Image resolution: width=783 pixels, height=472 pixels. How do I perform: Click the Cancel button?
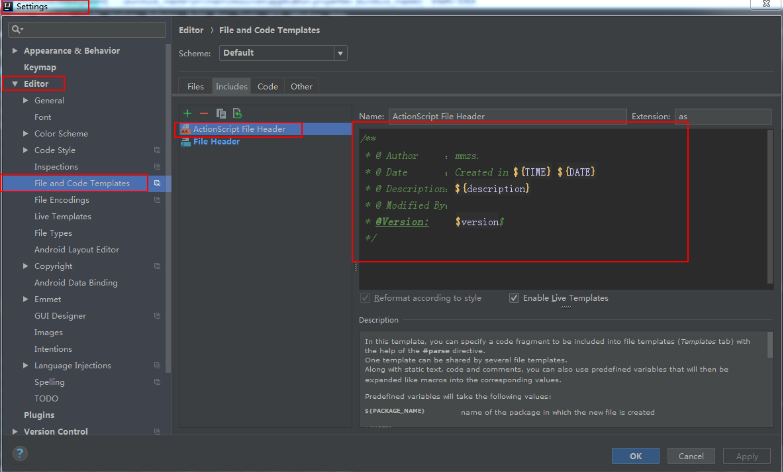691,456
